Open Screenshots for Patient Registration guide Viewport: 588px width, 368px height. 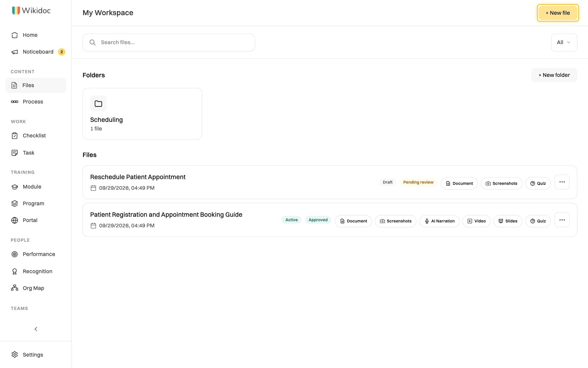pyautogui.click(x=395, y=221)
